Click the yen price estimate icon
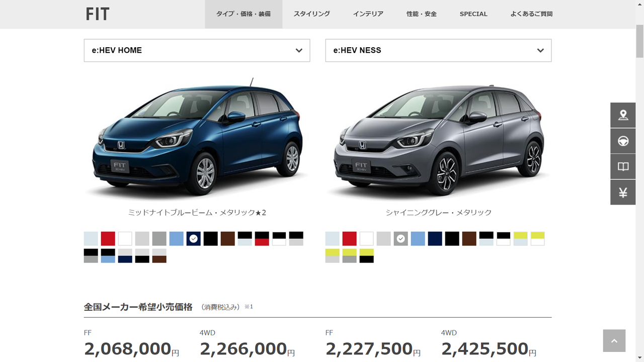Image resolution: width=644 pixels, height=362 pixels. click(623, 192)
